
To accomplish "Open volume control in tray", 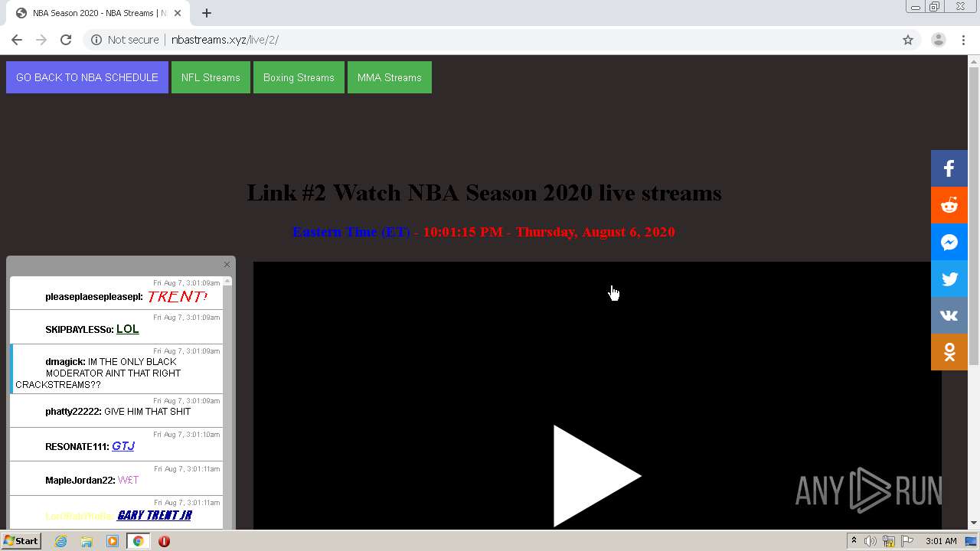I will tap(871, 541).
